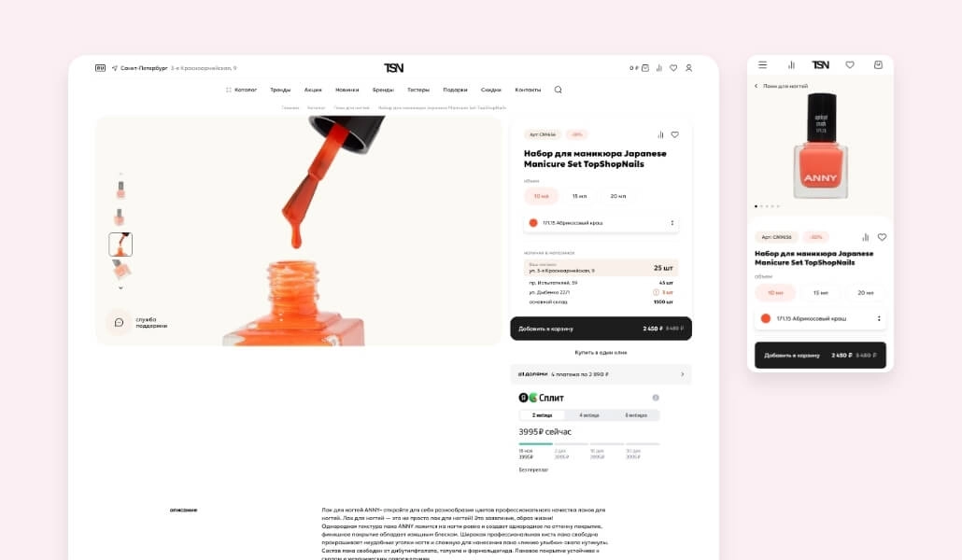The image size is (962, 560).
Task: Click the support chat bubble icon
Action: 119,322
